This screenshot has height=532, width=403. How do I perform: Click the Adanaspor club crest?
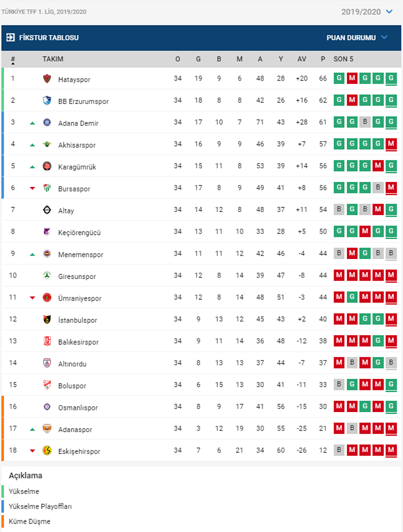pos(47,429)
